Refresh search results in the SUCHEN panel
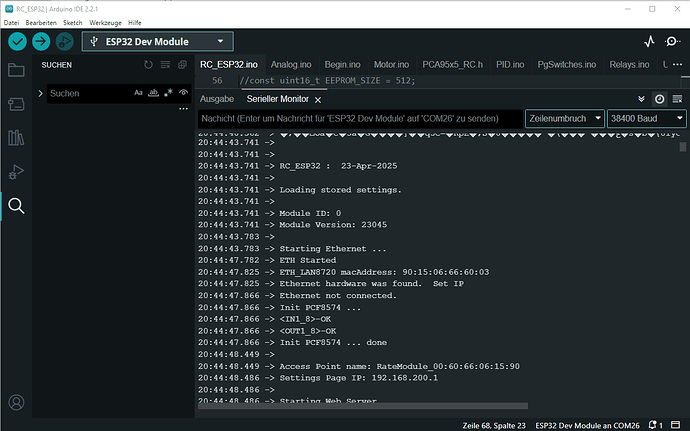 tap(148, 65)
